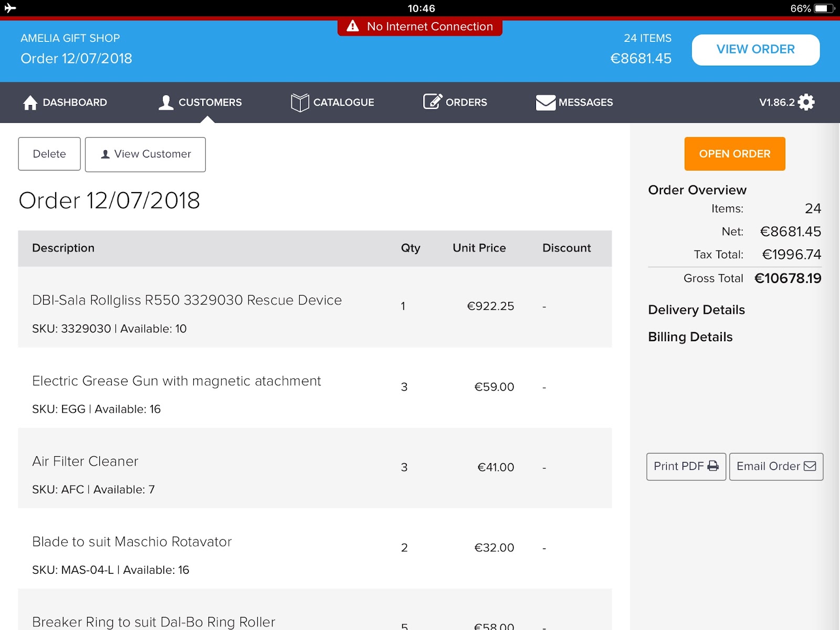Click the Unit Price column header
840x630 pixels.
click(x=479, y=248)
